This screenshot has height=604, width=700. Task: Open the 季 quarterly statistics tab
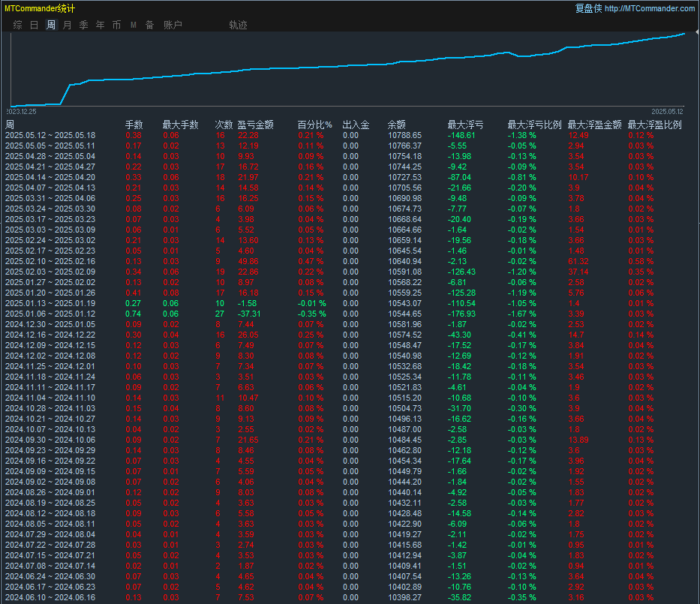point(83,25)
